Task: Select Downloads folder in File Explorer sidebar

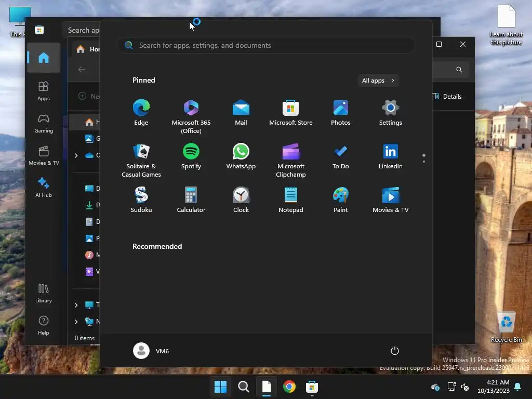Action: [92, 205]
